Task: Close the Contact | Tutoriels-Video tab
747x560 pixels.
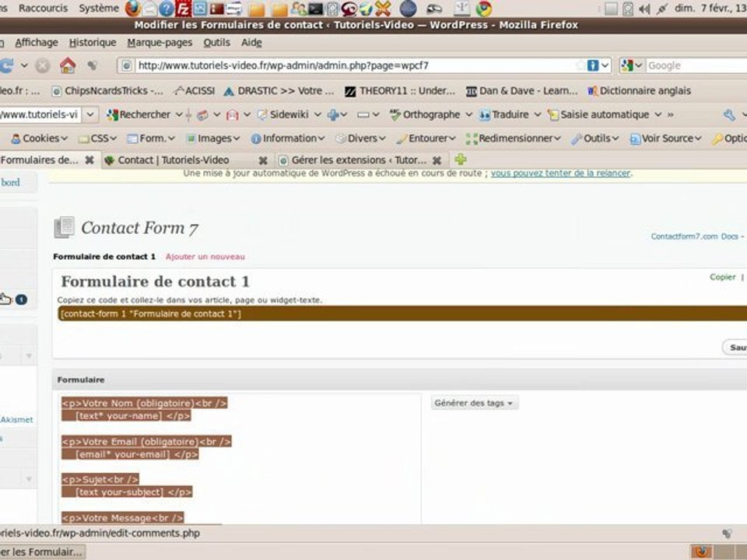Action: tap(263, 160)
